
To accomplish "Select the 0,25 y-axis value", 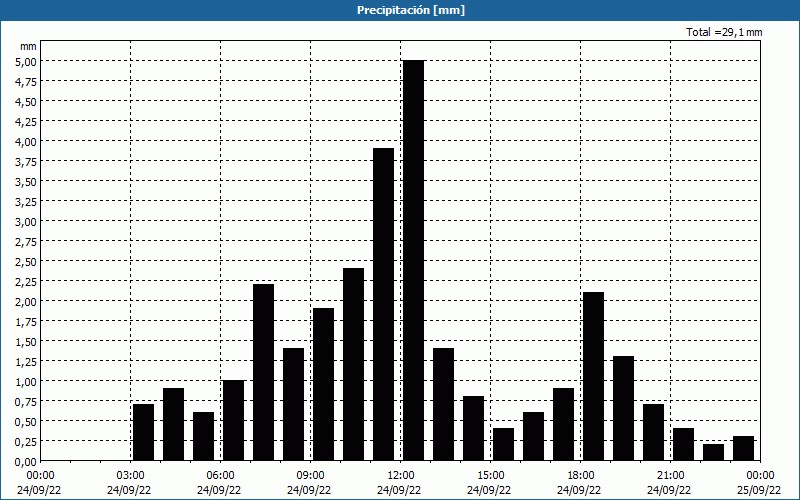I will click(x=26, y=441).
